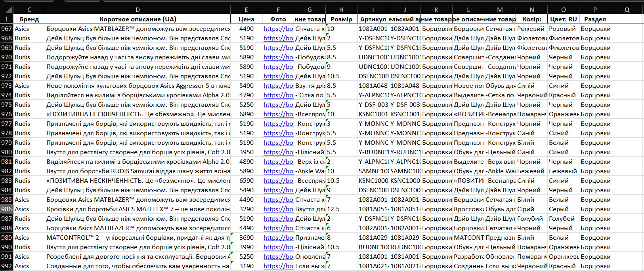Select column H by its header letter
This screenshot has height=271, width=644.
(342, 10)
